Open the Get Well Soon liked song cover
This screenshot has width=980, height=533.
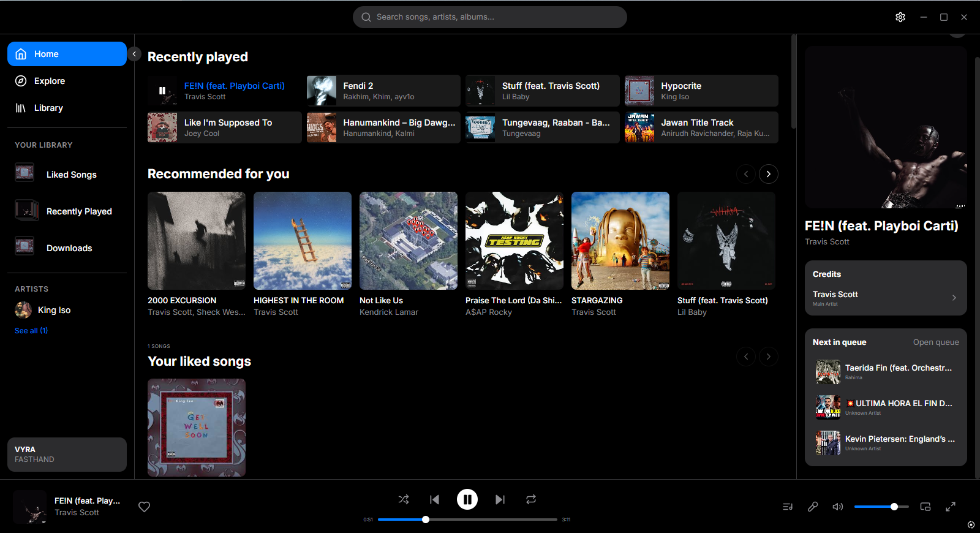pyautogui.click(x=197, y=428)
